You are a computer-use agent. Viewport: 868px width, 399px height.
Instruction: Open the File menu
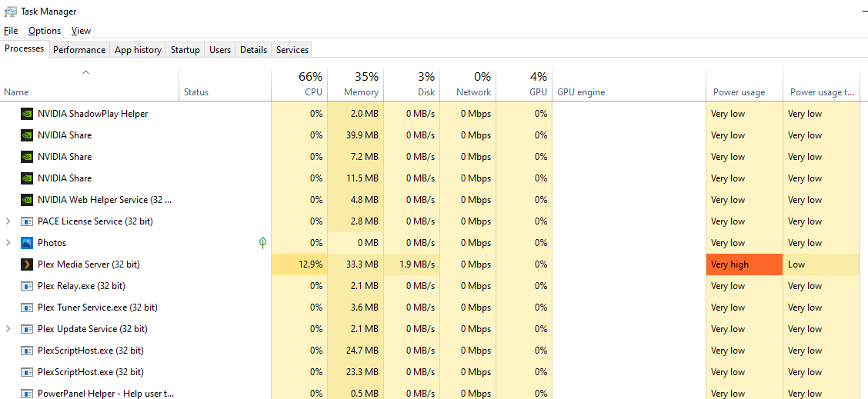coord(11,31)
